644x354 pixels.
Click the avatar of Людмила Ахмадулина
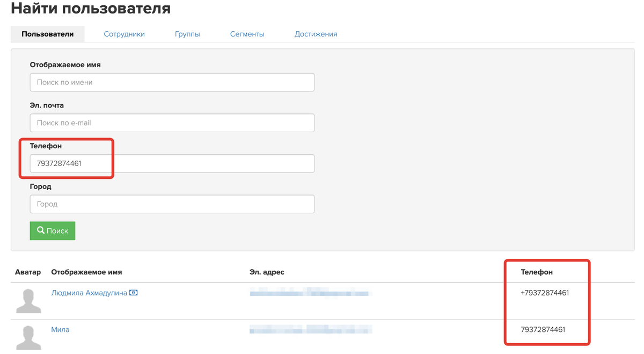(x=28, y=301)
